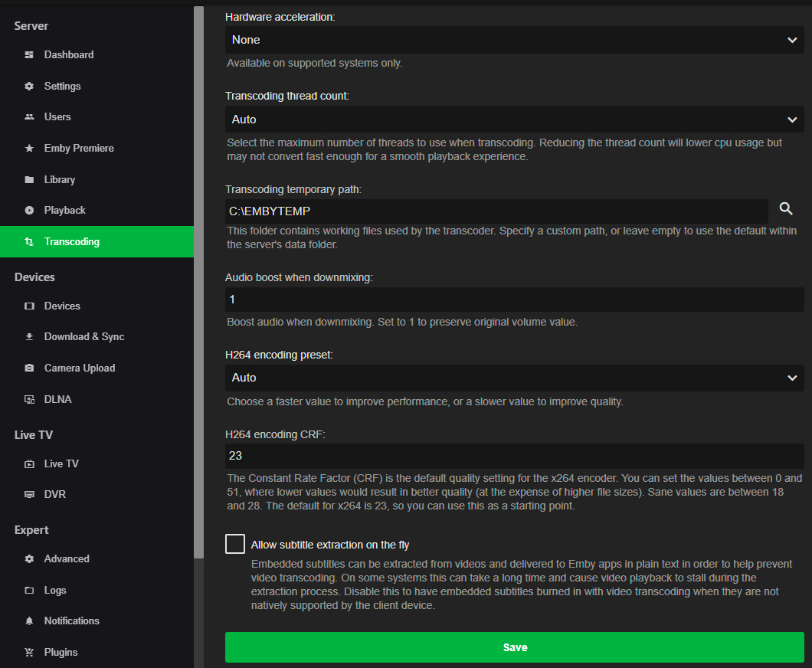Click the Emby Premiere star icon
This screenshot has height=668, width=812.
(x=29, y=149)
